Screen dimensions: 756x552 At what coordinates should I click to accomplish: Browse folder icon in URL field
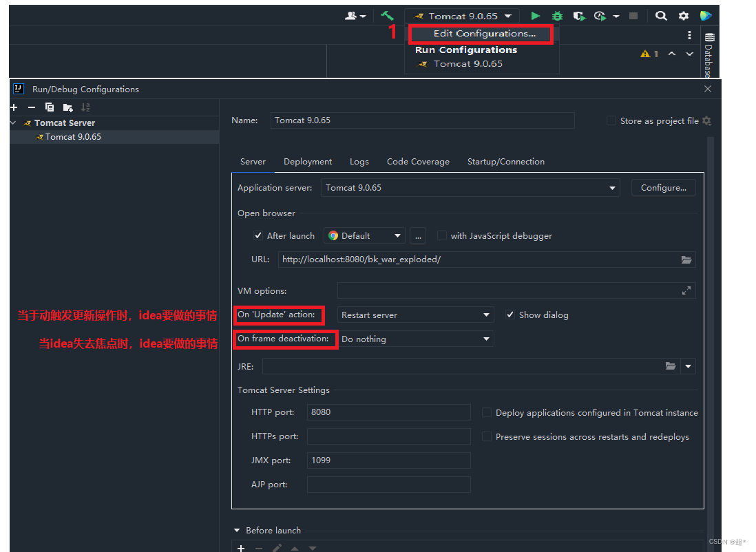pyautogui.click(x=686, y=260)
